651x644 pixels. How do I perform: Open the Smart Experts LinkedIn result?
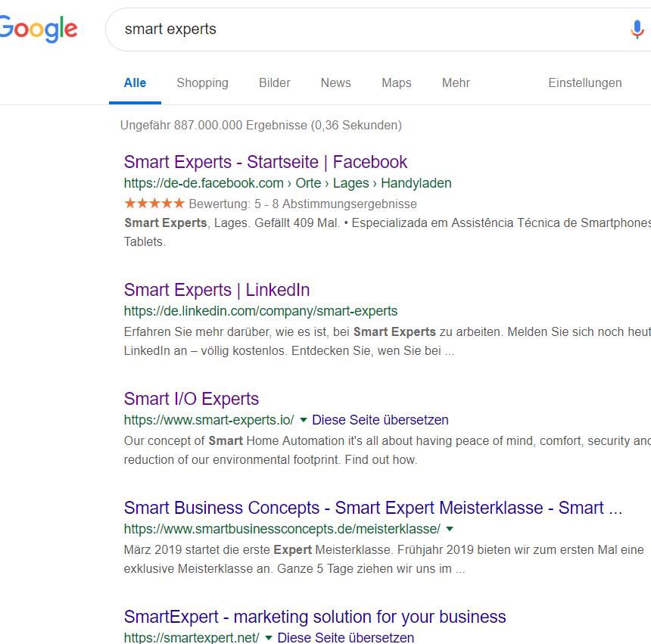click(x=216, y=290)
